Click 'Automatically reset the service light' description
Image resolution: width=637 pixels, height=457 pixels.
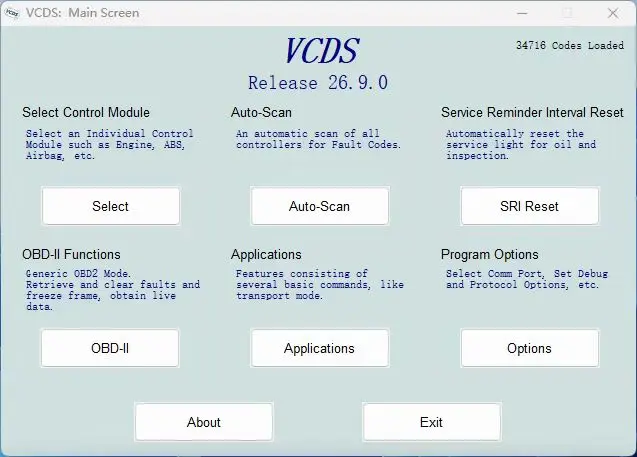521,145
